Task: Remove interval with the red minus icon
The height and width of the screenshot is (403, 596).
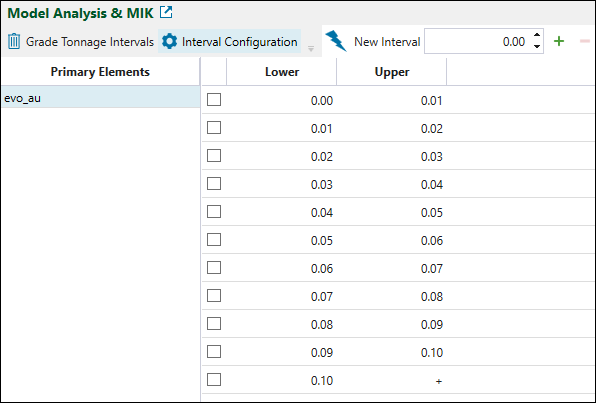Action: coord(585,41)
